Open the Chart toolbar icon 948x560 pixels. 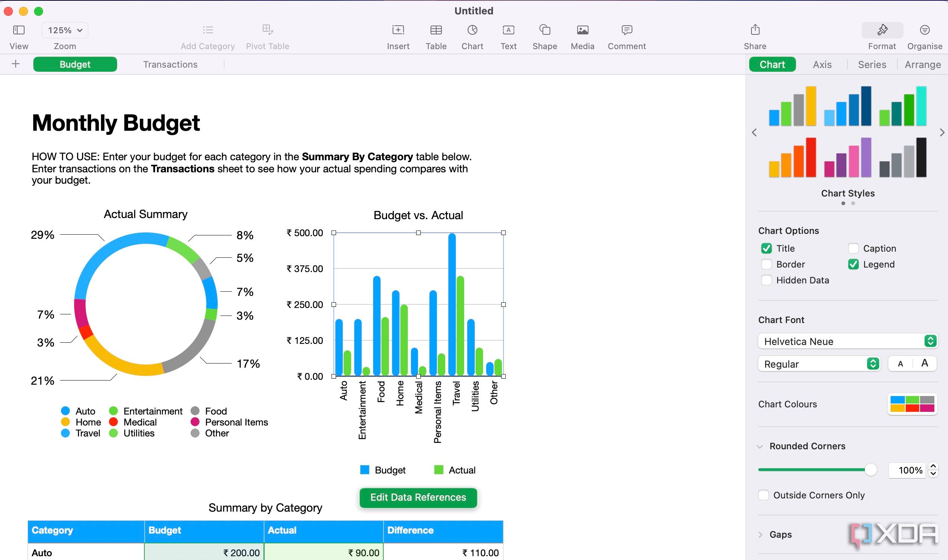point(472,30)
